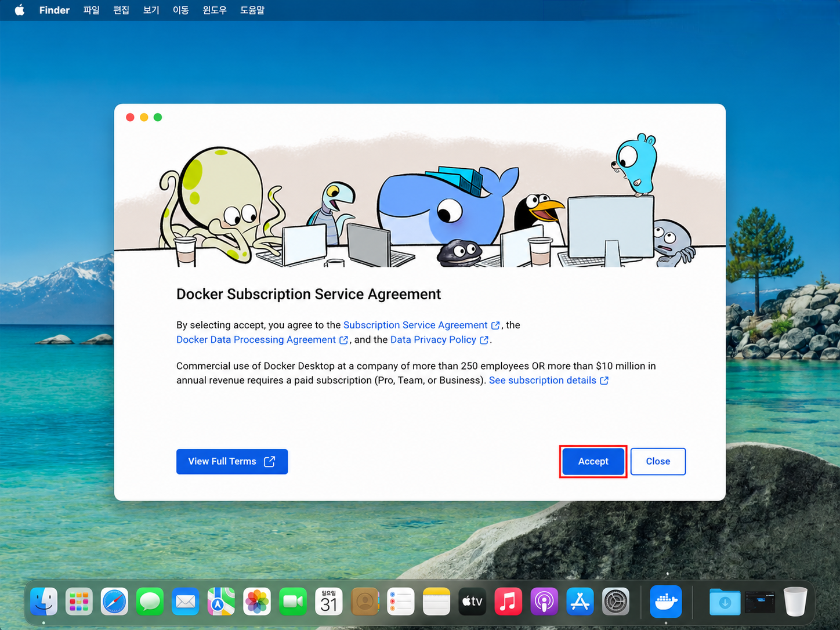This screenshot has width=840, height=630.
Task: Open the 보기 menu
Action: click(151, 10)
